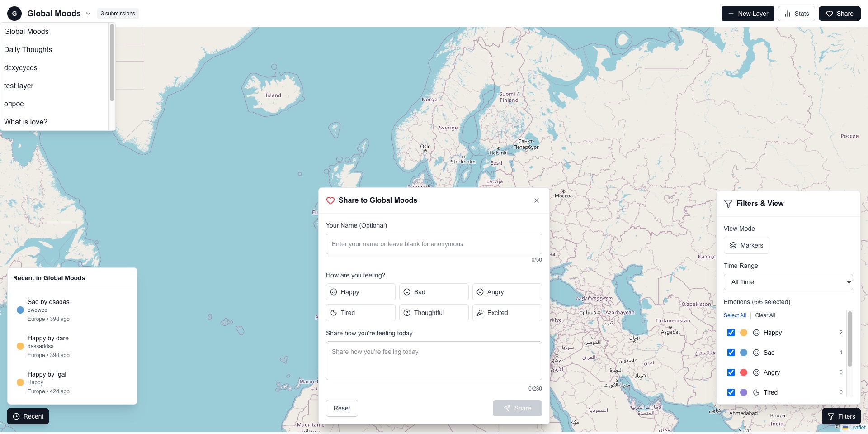Viewport: 868px width, 434px height.
Task: Click the name entry field in share form
Action: (x=434, y=243)
